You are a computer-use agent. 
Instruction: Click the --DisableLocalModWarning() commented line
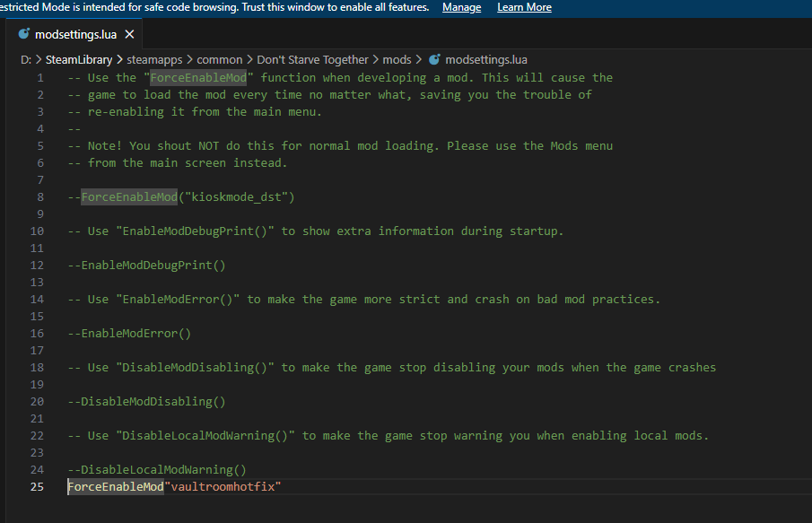[x=157, y=469]
